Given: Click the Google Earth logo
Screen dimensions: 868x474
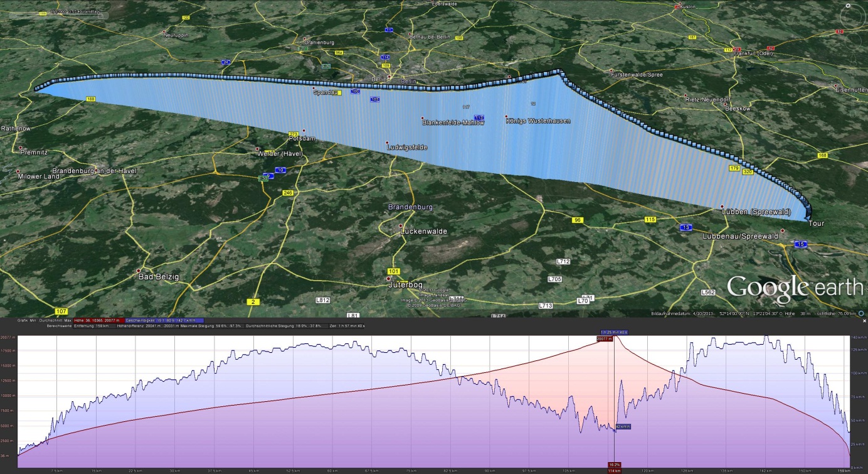Looking at the screenshot, I should (x=794, y=288).
